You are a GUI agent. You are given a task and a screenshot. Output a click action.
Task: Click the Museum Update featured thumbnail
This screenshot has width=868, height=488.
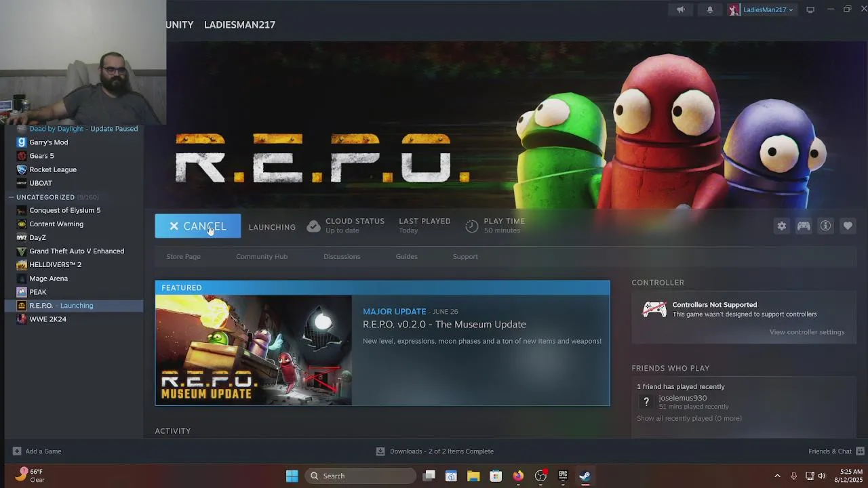pos(254,350)
